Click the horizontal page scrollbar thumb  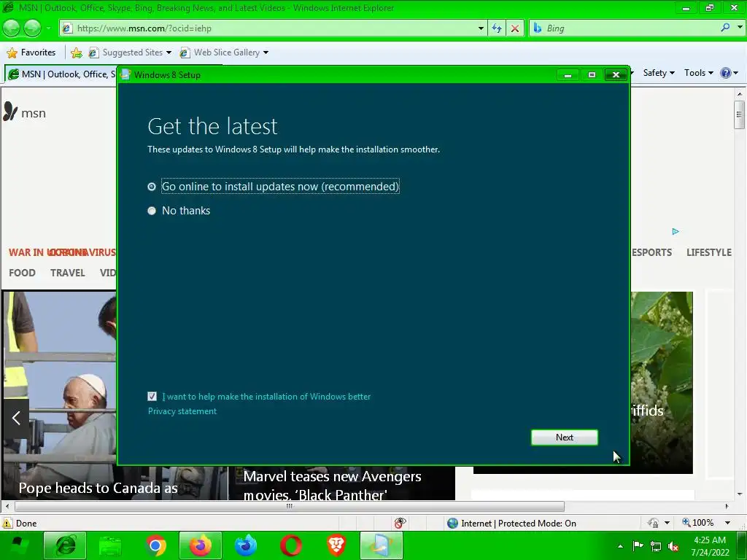(289, 506)
